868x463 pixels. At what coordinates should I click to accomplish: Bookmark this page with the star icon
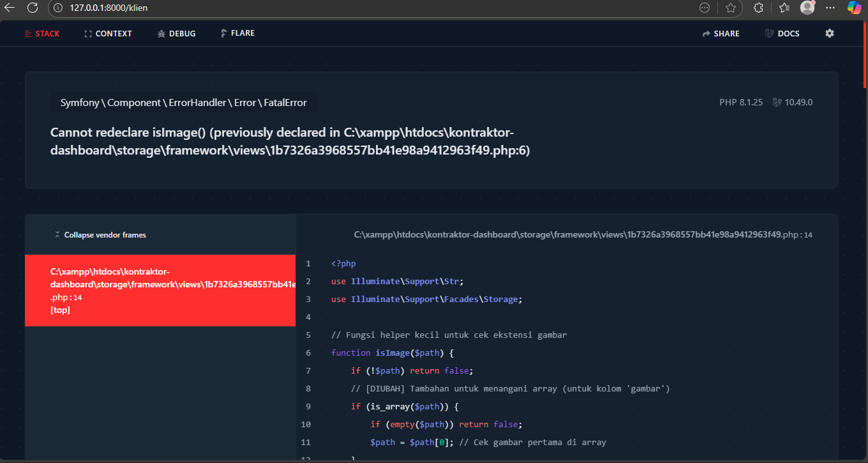[x=731, y=8]
